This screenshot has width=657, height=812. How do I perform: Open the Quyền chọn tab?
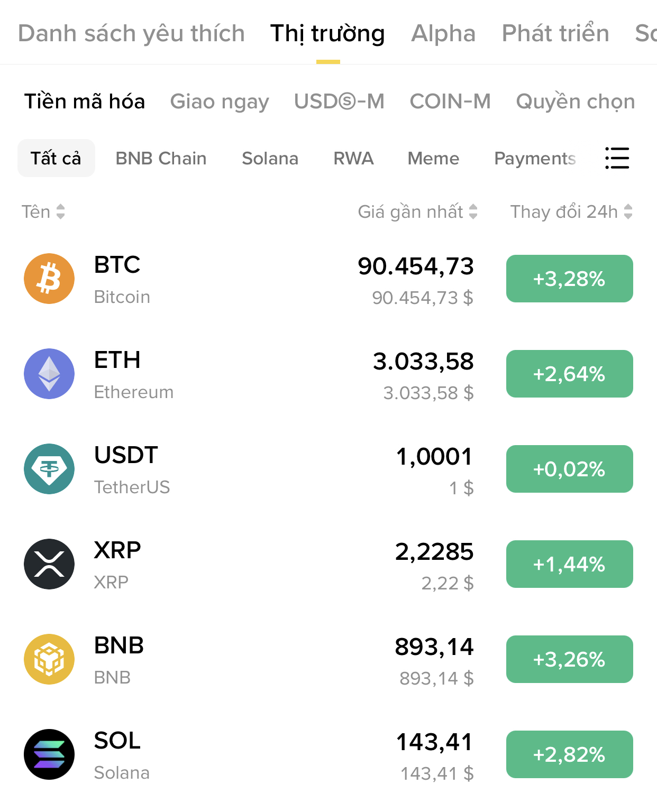pos(575,101)
